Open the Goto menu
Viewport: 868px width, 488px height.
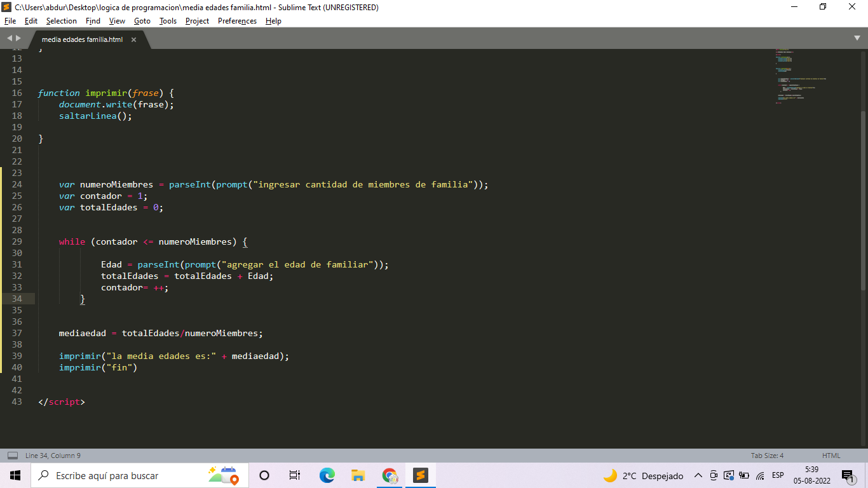(x=142, y=21)
